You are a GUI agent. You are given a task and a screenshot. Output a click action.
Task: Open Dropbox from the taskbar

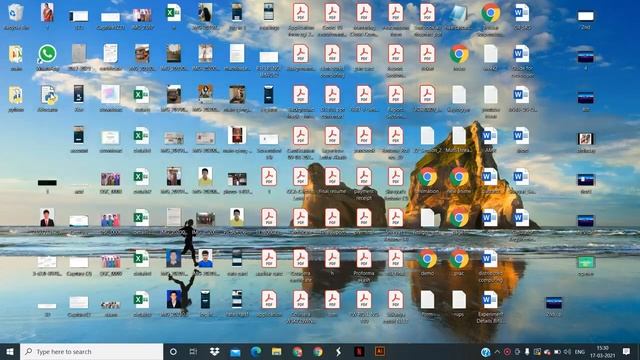pos(214,351)
